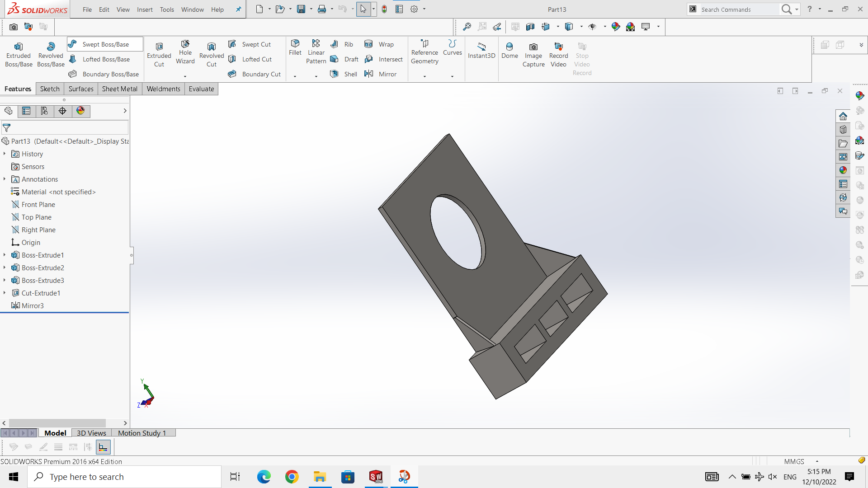Start Record Video
Image resolution: width=868 pixels, height=488 pixels.
(x=558, y=55)
